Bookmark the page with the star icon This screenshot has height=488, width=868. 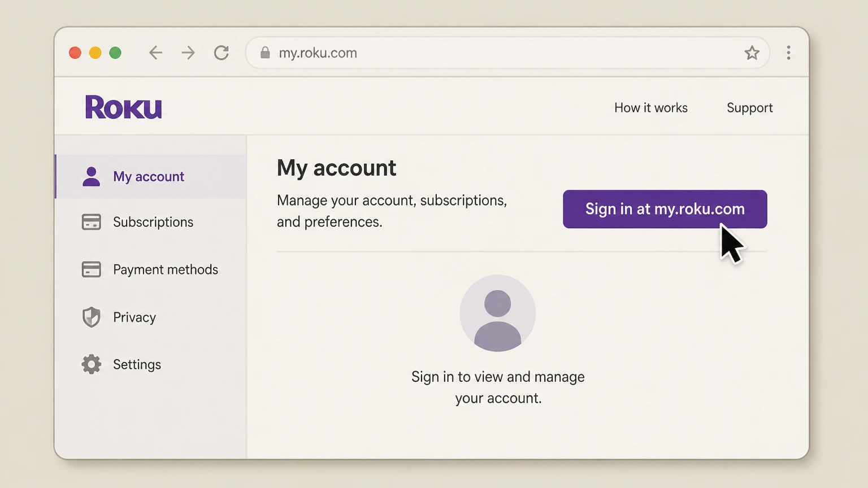coord(752,53)
